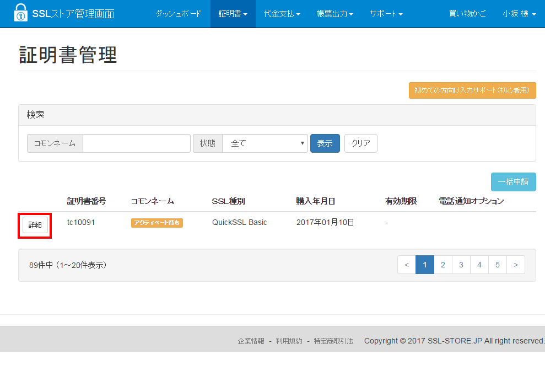Click the 検索 panel heading
Image resolution: width=545 pixels, height=392 pixels.
click(277, 115)
